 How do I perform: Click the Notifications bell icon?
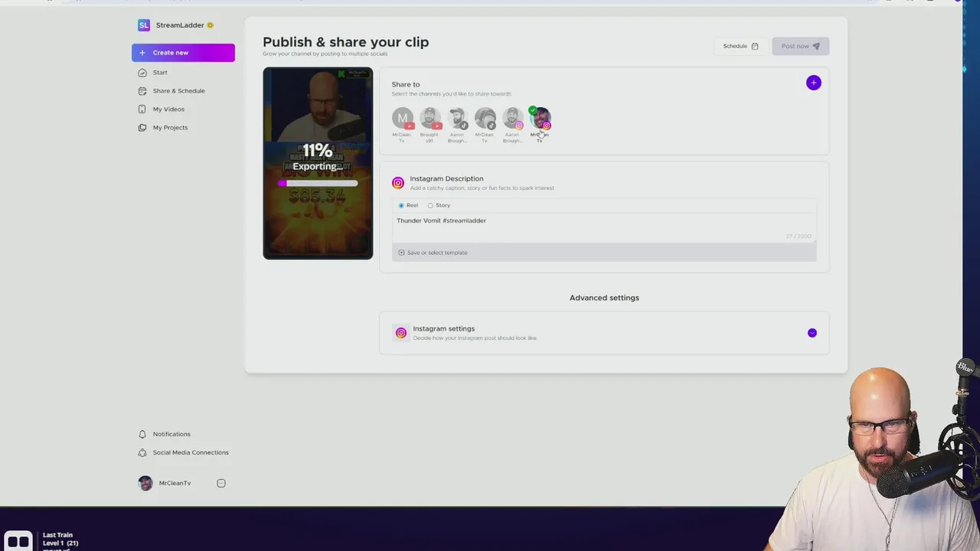(x=142, y=434)
